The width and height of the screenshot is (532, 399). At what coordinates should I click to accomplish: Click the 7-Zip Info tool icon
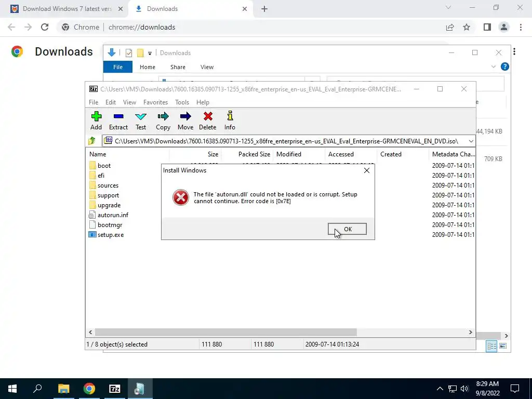point(230,116)
